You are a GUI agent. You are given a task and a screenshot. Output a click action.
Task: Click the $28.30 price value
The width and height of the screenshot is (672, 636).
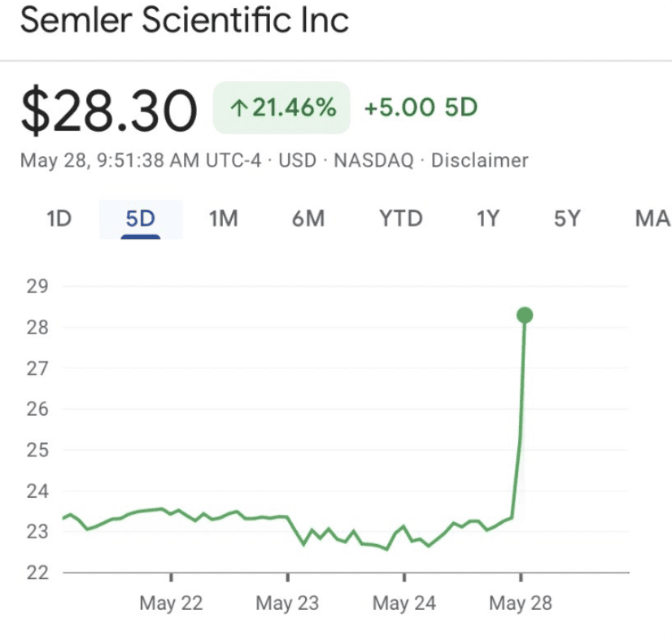pos(109,110)
